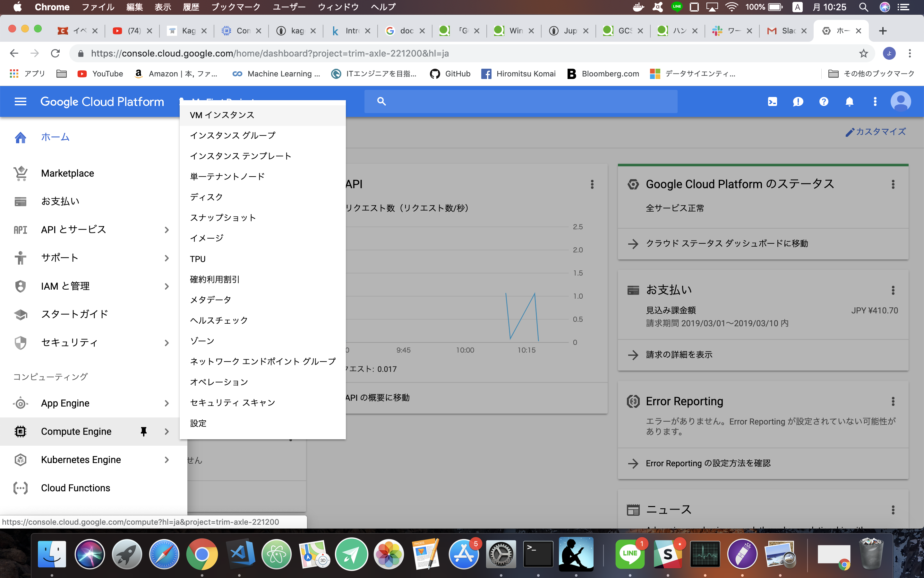Select ディスク from the submenu
This screenshot has width=924, height=578.
[x=263, y=197]
